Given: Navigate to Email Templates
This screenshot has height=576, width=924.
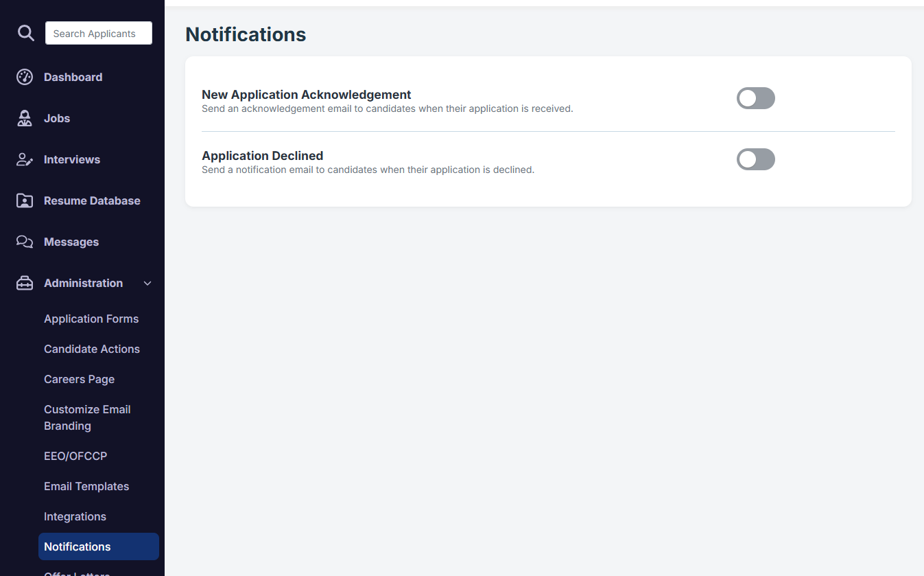Looking at the screenshot, I should tap(86, 486).
